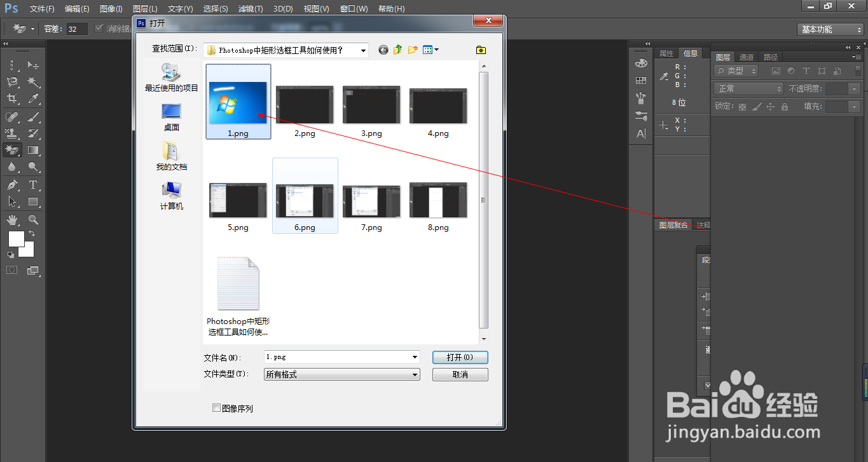Image resolution: width=868 pixels, height=462 pixels.
Task: Select the Zoom tool
Action: (x=32, y=219)
